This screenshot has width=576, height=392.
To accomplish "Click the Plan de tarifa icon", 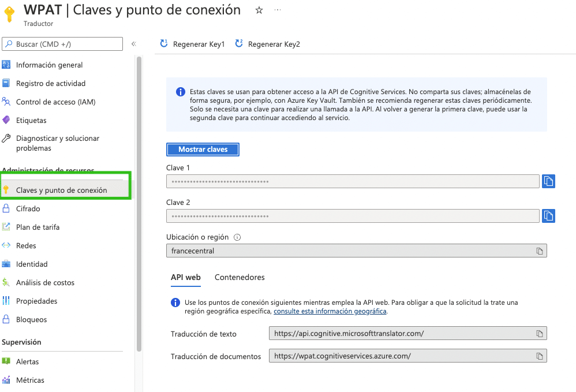I will point(6,227).
